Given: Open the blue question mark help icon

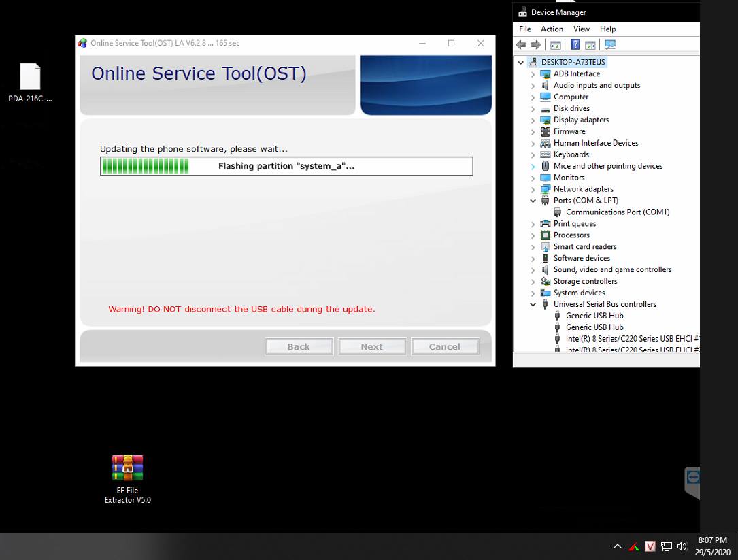Looking at the screenshot, I should coord(575,45).
